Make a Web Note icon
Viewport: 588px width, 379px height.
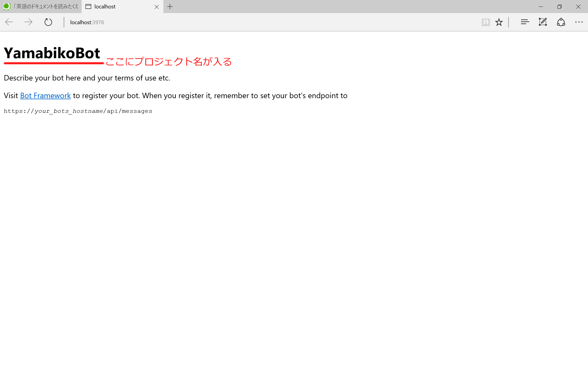click(543, 22)
